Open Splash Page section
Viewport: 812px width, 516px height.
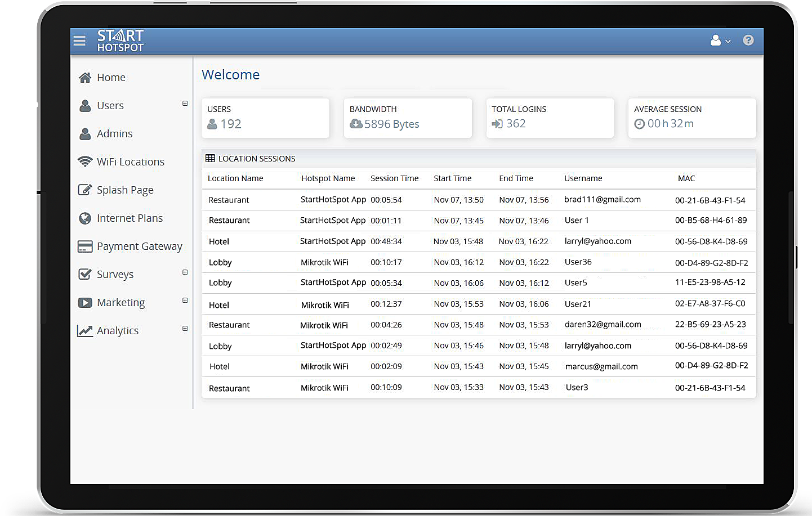tap(125, 190)
